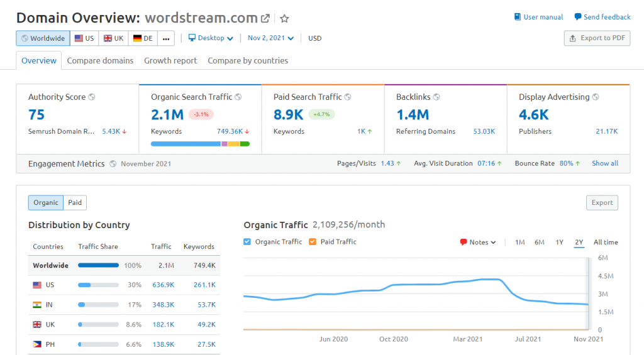Toggle the Paid Traffic checkbox
Viewport: 644px width, 355px height.
point(313,242)
